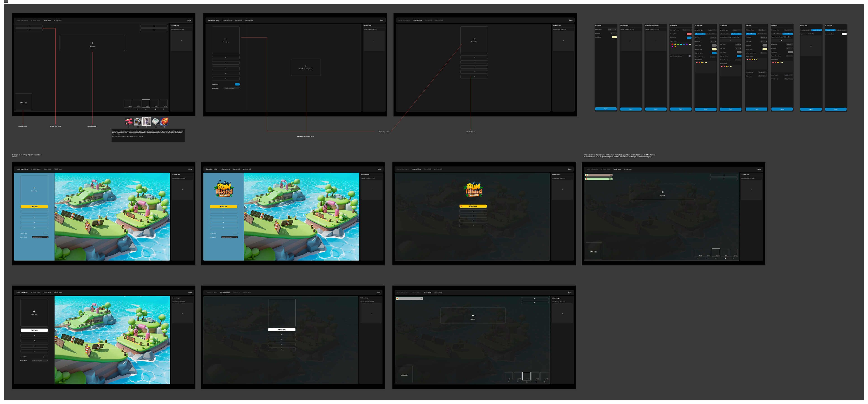Click the robot character item thumbnail
This screenshot has height=404, width=868.
(138, 122)
